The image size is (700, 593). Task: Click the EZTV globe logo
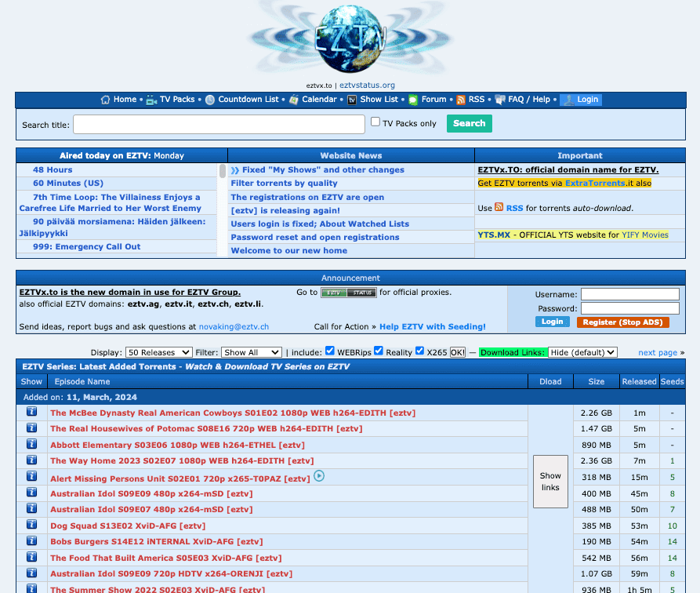tap(351, 38)
